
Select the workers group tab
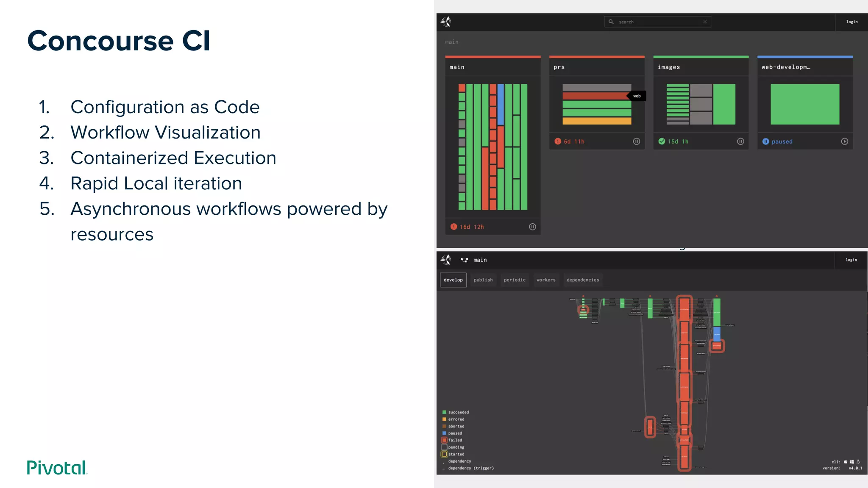click(546, 280)
